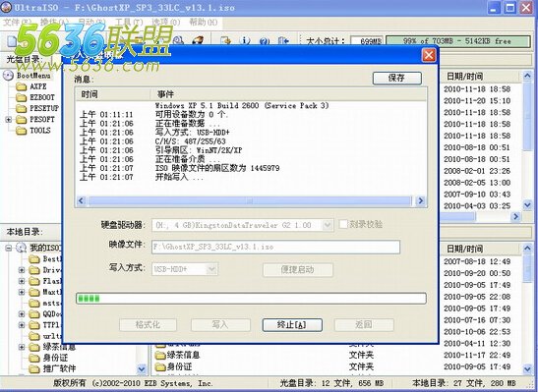Viewport: 538px width, 392px height.
Task: Click the log line 开始写入 ...
Action: coord(179,177)
